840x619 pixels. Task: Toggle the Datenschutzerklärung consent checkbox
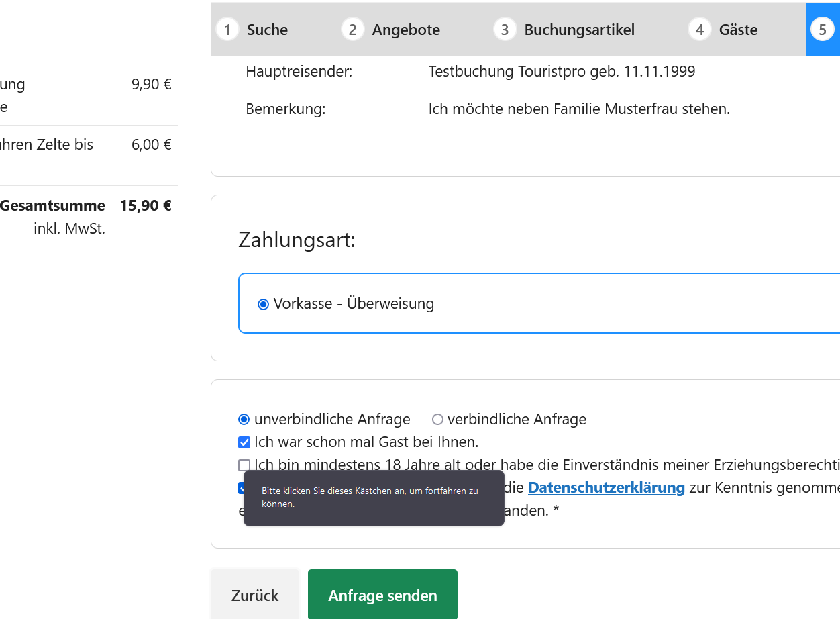[x=241, y=487]
